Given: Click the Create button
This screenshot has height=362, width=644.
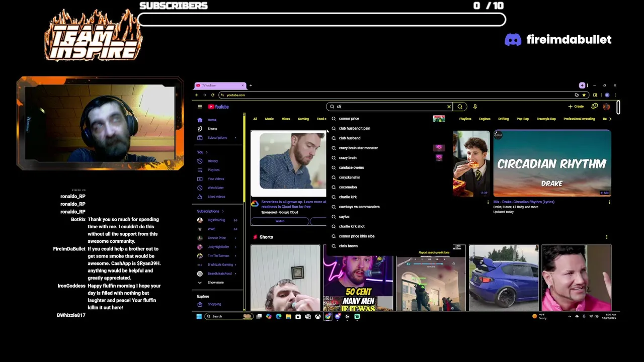Looking at the screenshot, I should point(576,107).
